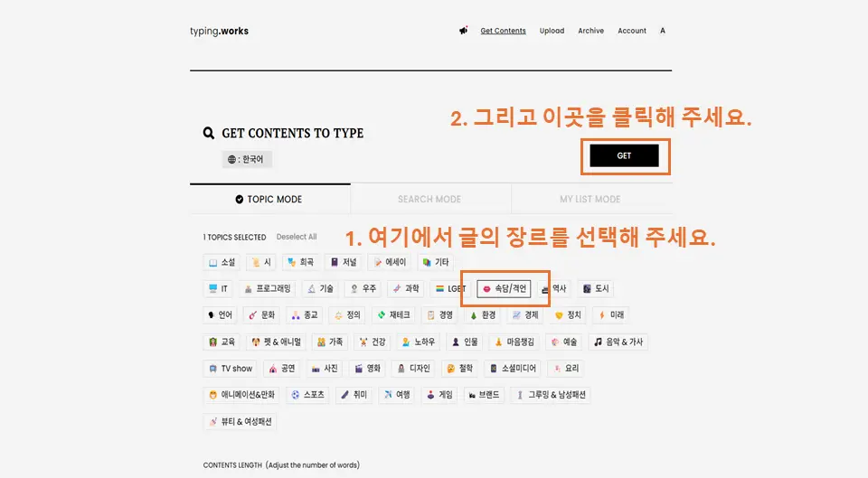Toggle the 소설 topic chip
The height and width of the screenshot is (478, 868).
pyautogui.click(x=222, y=262)
